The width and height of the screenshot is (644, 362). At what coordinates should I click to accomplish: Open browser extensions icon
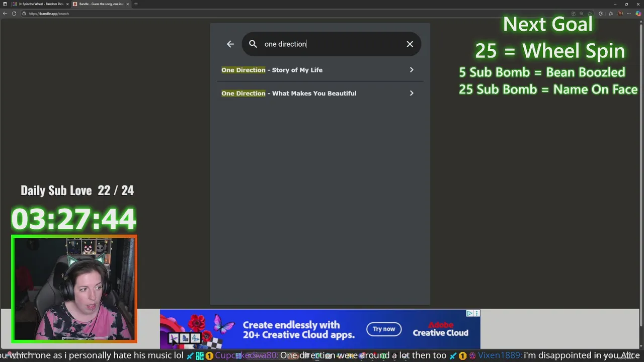pos(601,14)
